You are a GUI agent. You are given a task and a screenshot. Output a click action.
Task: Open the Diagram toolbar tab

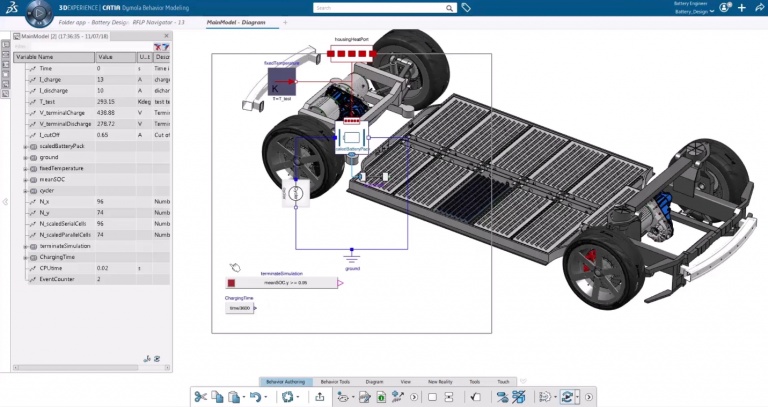(374, 382)
